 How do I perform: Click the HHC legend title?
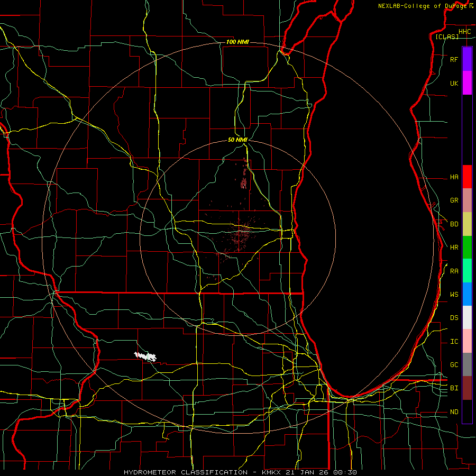click(x=464, y=32)
